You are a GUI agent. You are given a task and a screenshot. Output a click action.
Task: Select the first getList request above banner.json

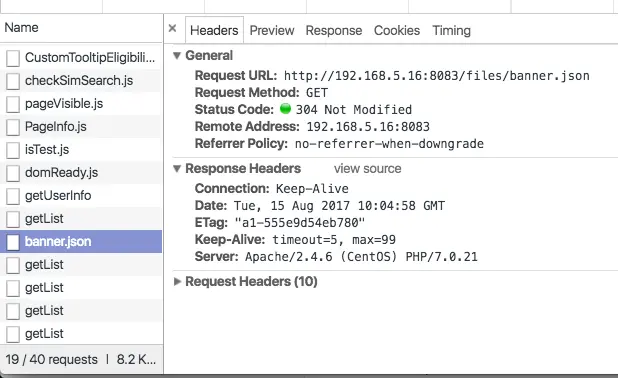pyautogui.click(x=81, y=219)
